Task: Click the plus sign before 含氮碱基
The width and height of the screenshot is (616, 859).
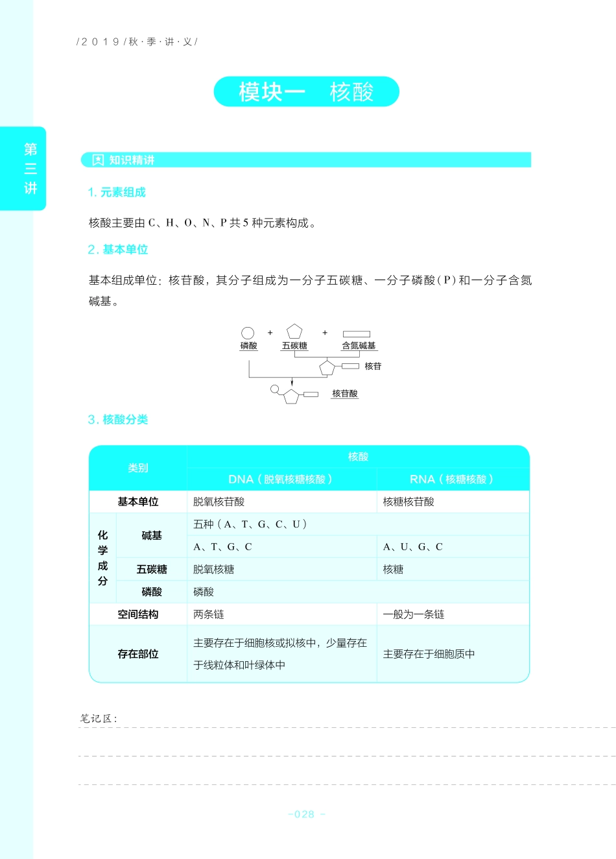Action: 324,332
